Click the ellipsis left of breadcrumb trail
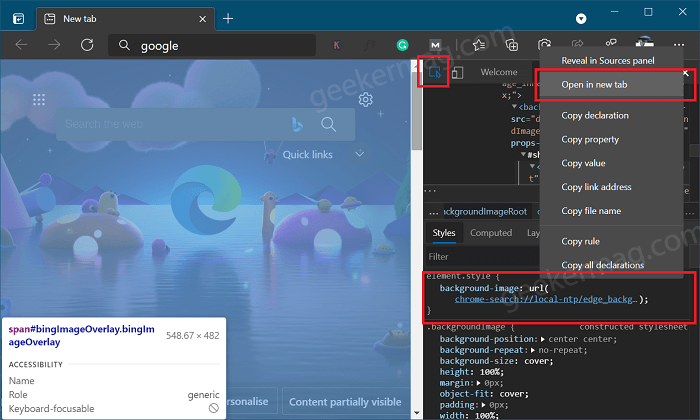700x420 pixels. (433, 212)
